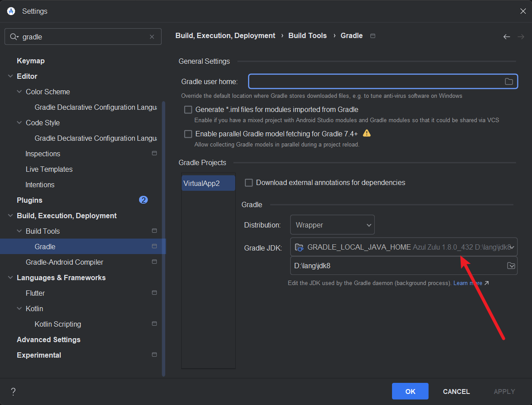Click the search magnifier in settings search
This screenshot has width=532, height=405.
(x=14, y=37)
